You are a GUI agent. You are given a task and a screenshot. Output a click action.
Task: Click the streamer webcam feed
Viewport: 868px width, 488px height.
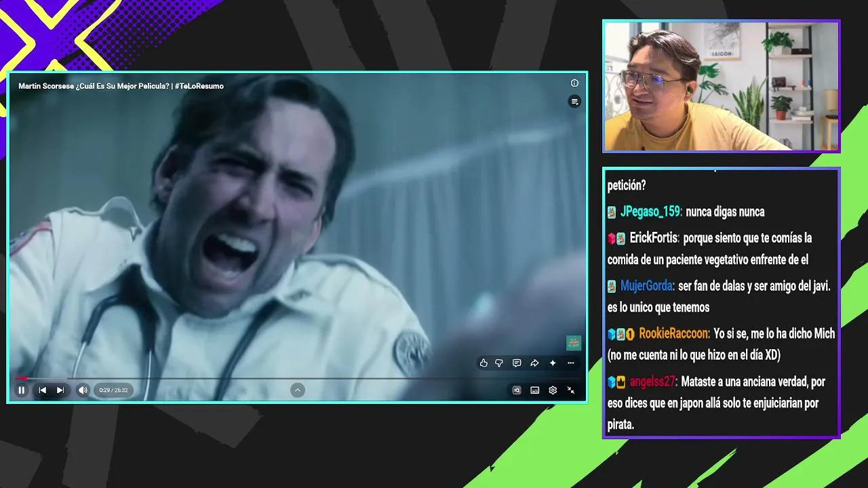tap(722, 86)
